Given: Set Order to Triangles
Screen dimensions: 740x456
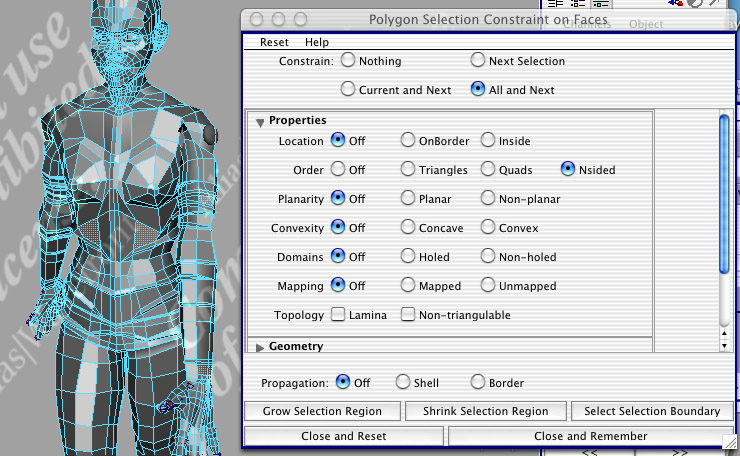Looking at the screenshot, I should coord(408,170).
